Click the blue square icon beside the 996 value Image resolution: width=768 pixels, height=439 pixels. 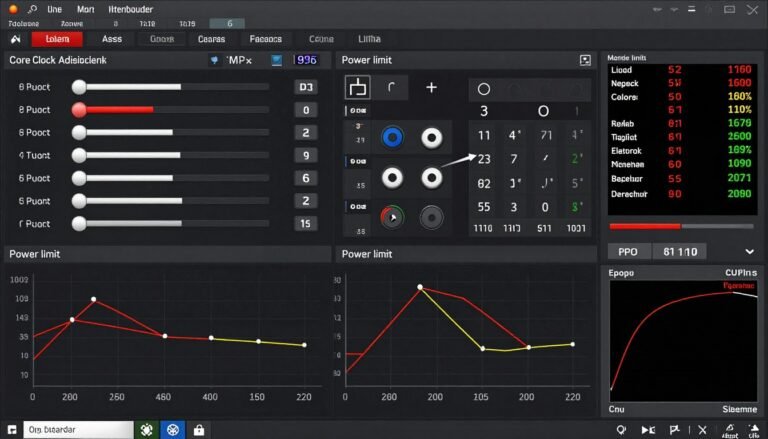(x=277, y=60)
